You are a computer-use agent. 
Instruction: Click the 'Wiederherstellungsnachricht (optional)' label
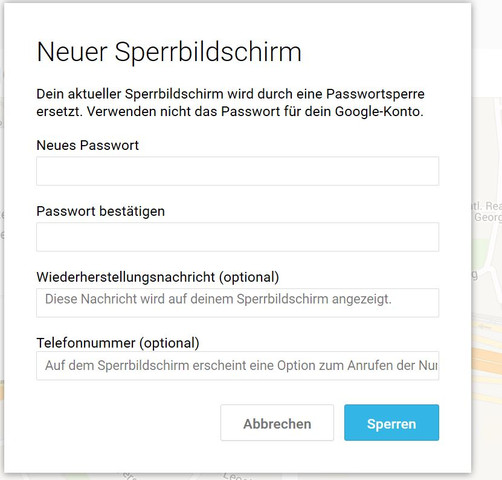[x=158, y=277]
